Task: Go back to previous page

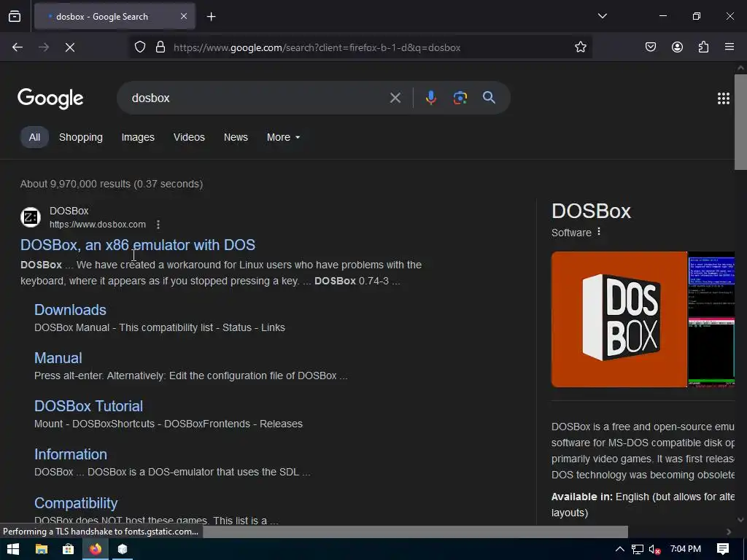Action: pyautogui.click(x=18, y=47)
